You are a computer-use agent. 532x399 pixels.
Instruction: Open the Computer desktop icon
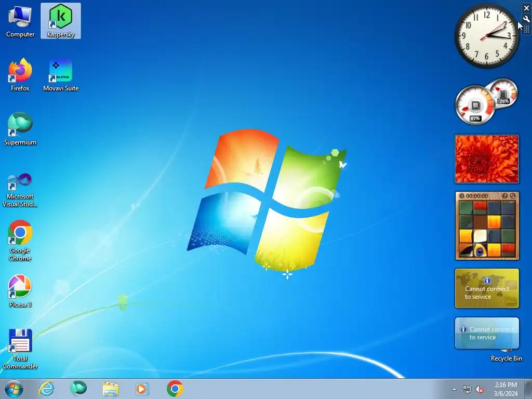click(20, 21)
